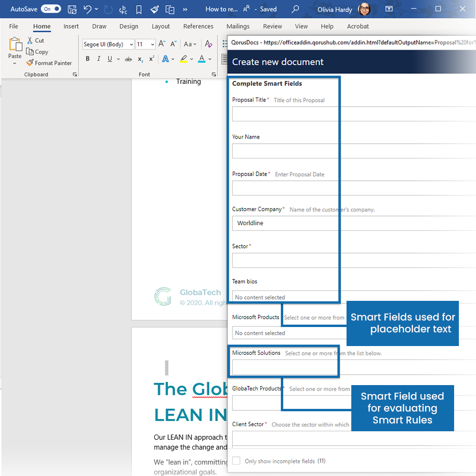476x476 pixels.
Task: Click the Copy button
Action: tap(37, 52)
